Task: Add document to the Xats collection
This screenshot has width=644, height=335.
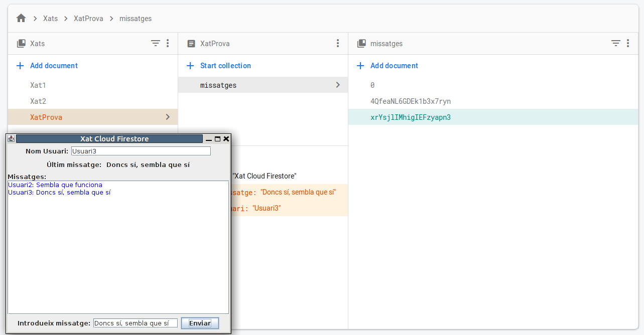Action: (54, 66)
